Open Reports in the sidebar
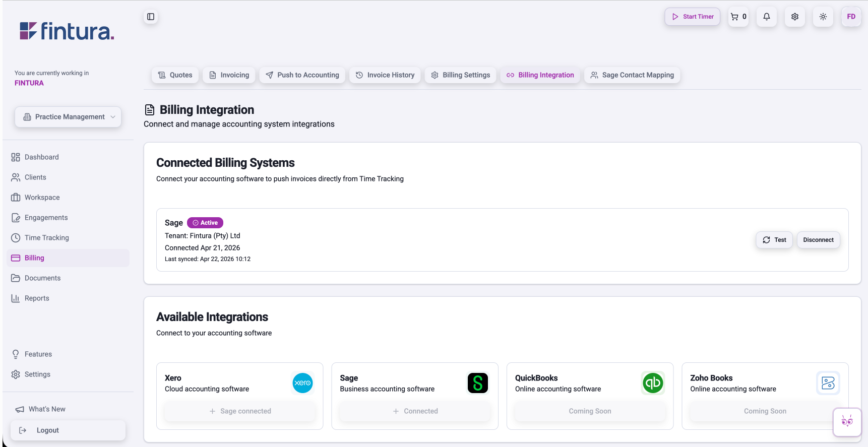 (x=68, y=298)
